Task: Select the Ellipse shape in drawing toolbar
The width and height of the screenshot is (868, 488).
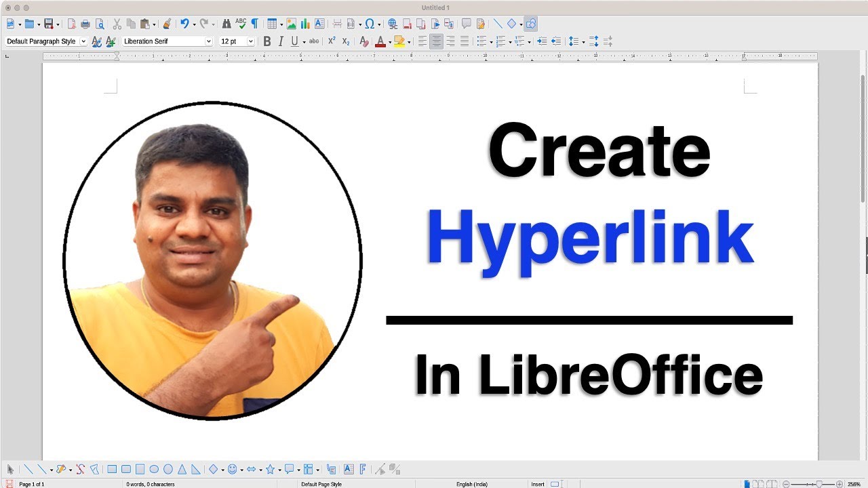Action: 154,469
